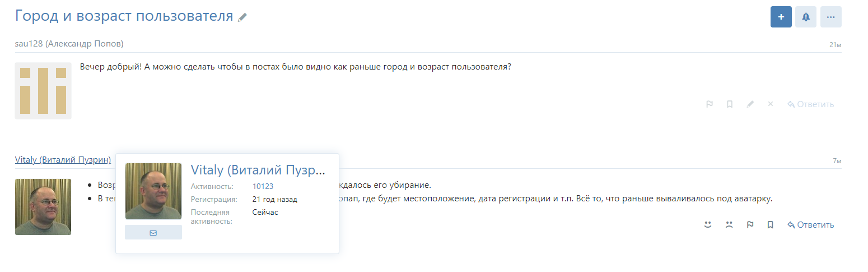Image resolution: width=868 pixels, height=272 pixels.
Task: Click the sau128 (Александр Попов) author name
Action: (x=69, y=44)
